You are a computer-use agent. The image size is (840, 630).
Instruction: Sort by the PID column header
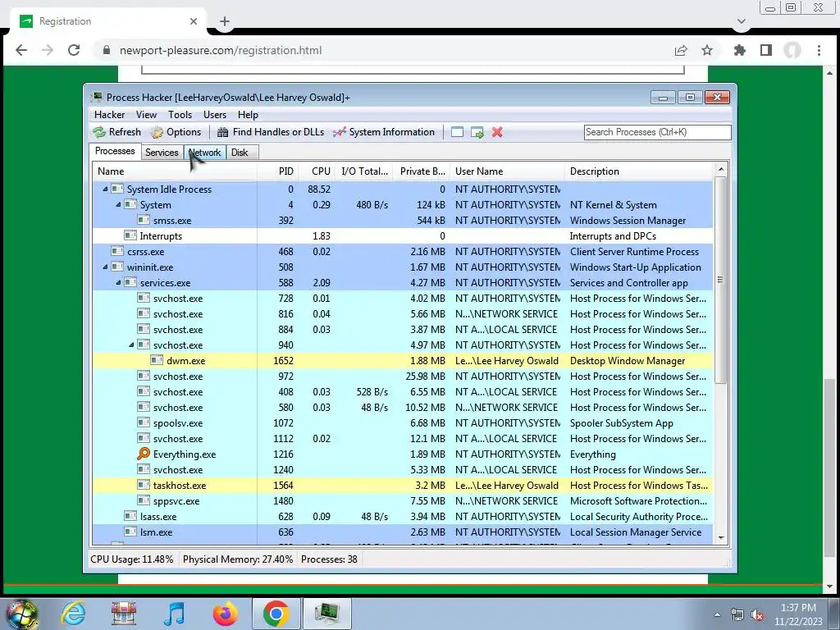pos(278,171)
